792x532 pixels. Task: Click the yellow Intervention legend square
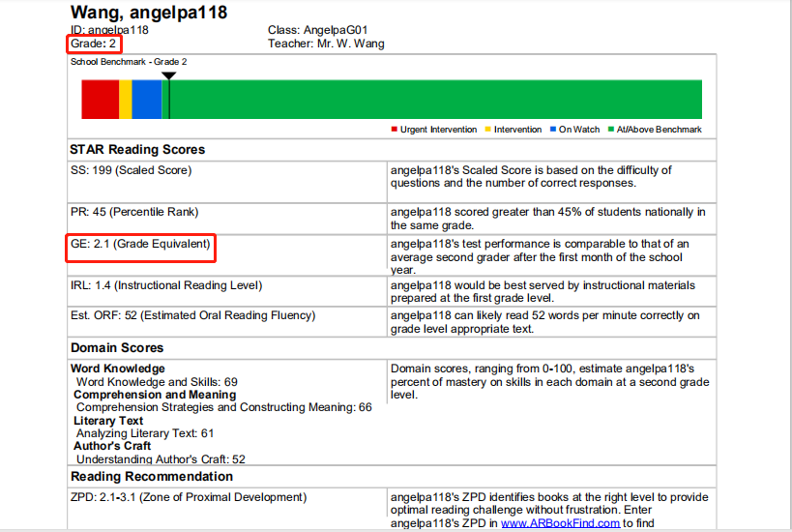488,130
